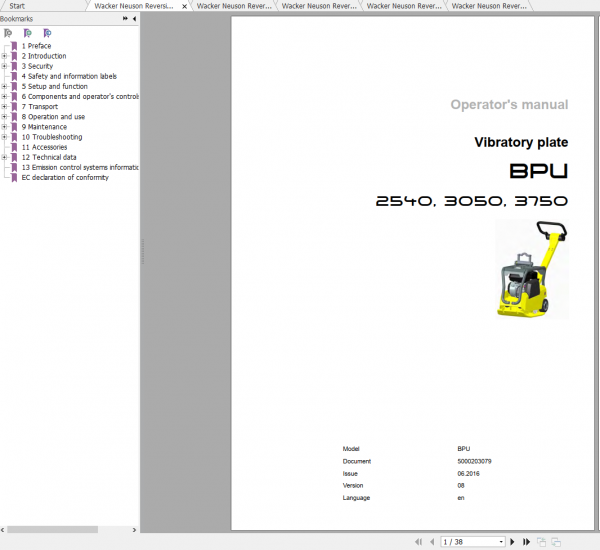The height and width of the screenshot is (550, 600).
Task: Open the page number dropdown
Action: [x=501, y=542]
